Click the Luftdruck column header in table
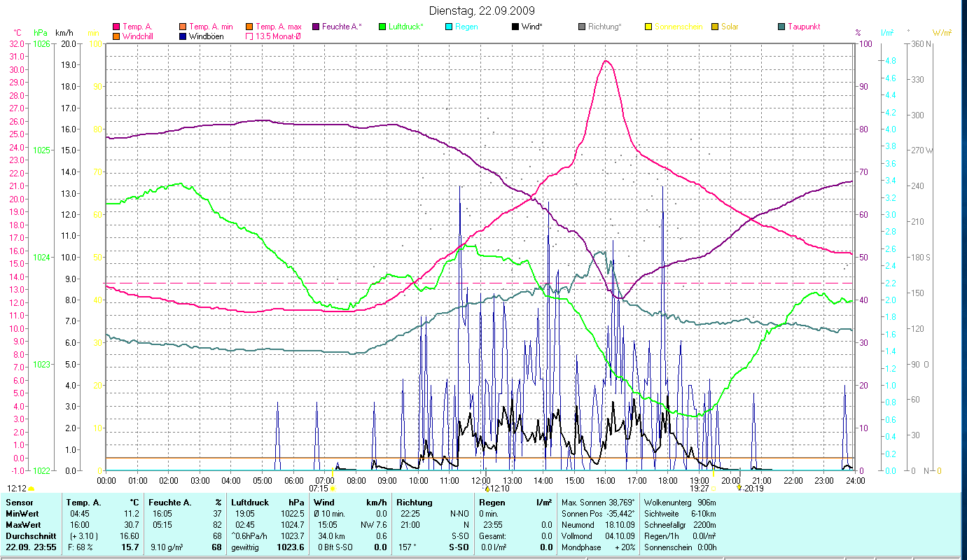Viewport: 967px width, 560px height. tap(250, 503)
